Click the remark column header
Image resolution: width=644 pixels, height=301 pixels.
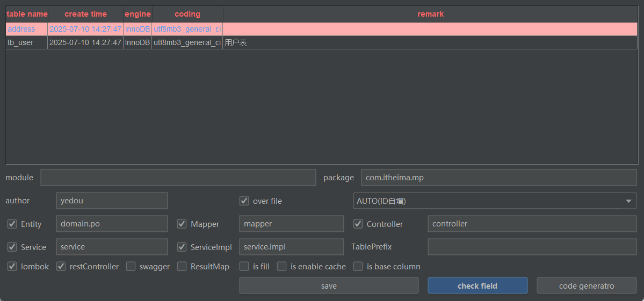click(x=430, y=14)
